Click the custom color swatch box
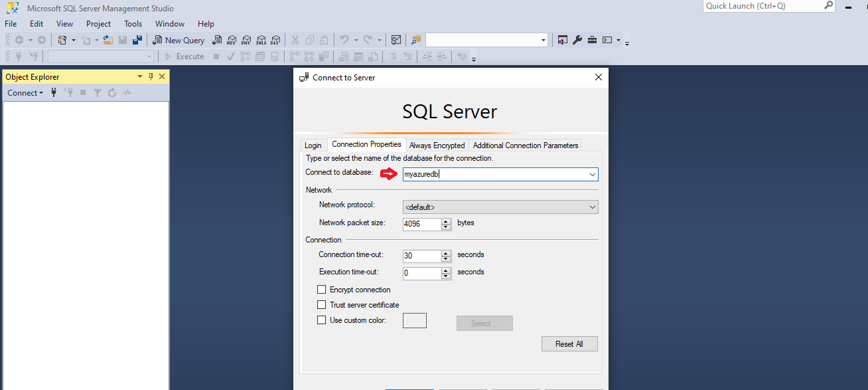868x390 pixels. (415, 321)
